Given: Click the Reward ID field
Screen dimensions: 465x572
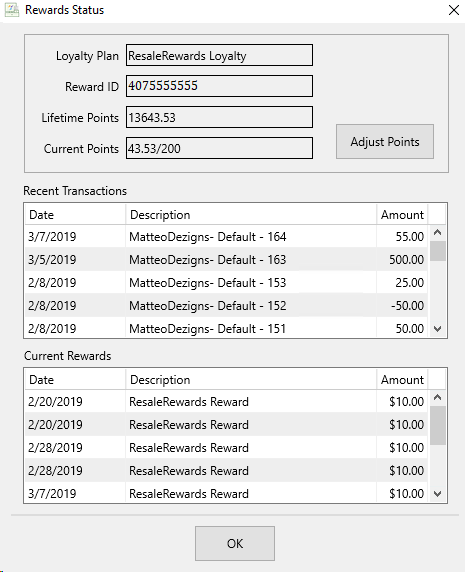Looking at the screenshot, I should [x=219, y=86].
